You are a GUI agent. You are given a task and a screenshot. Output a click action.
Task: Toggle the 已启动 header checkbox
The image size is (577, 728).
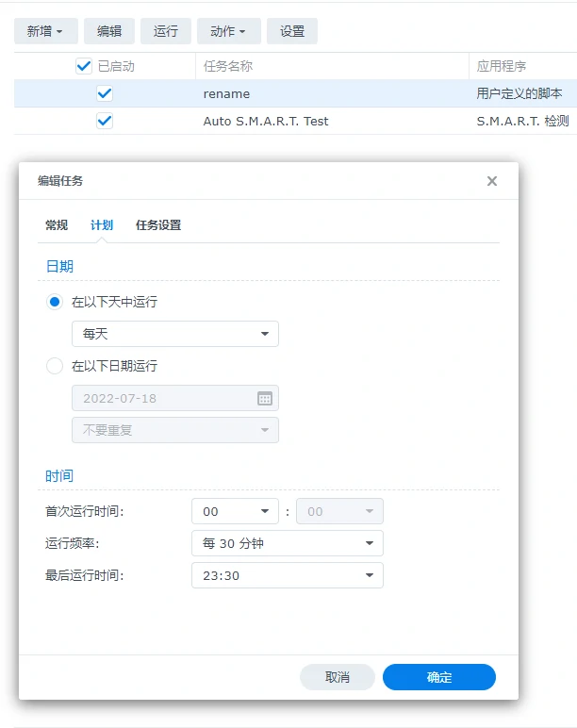pyautogui.click(x=84, y=66)
